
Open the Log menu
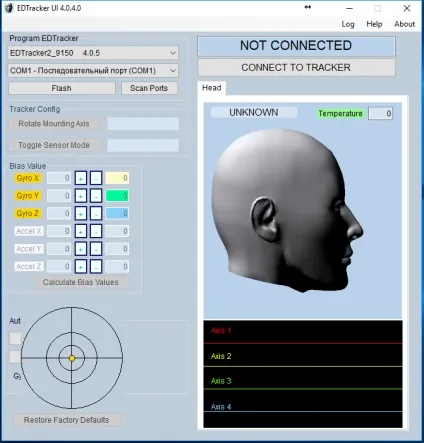pos(348,24)
